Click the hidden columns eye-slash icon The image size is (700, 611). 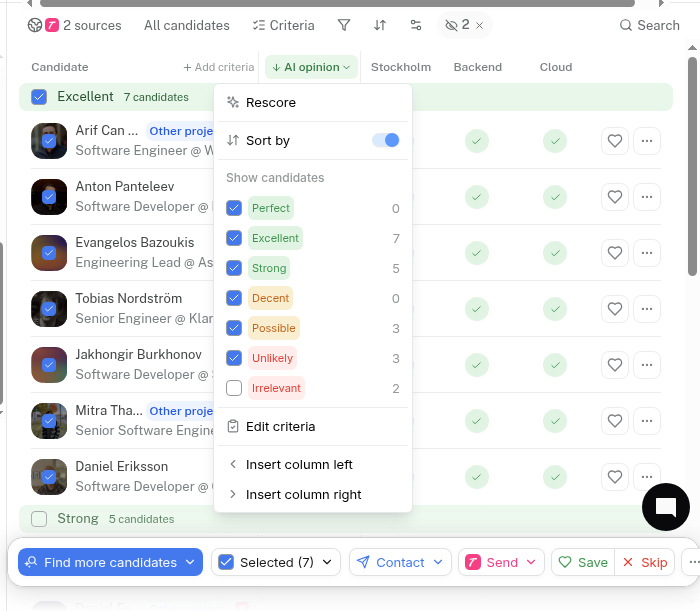pyautogui.click(x=451, y=25)
